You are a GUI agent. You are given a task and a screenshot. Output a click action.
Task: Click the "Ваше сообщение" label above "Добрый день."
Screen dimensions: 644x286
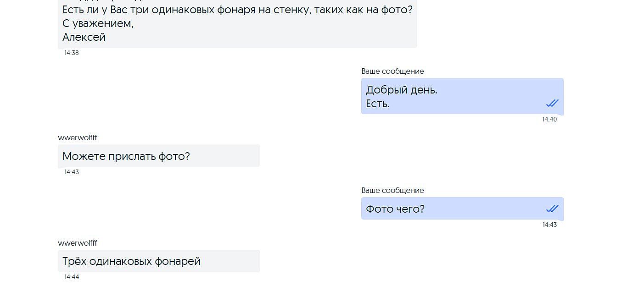(392, 71)
